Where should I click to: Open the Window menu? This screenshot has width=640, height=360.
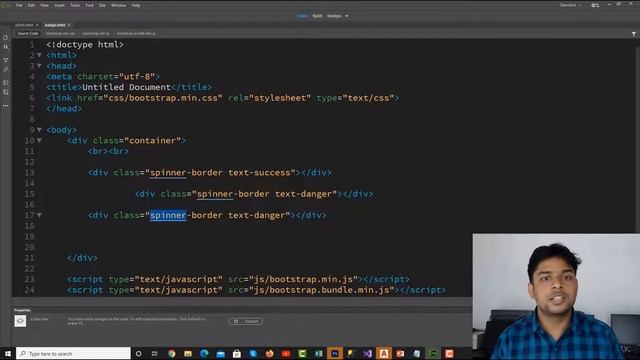pos(118,5)
